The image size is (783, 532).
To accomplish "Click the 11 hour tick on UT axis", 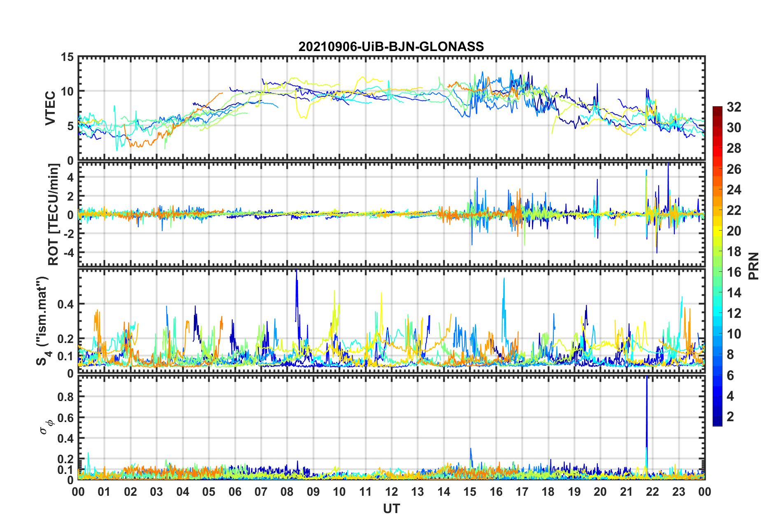I will coord(366,492).
